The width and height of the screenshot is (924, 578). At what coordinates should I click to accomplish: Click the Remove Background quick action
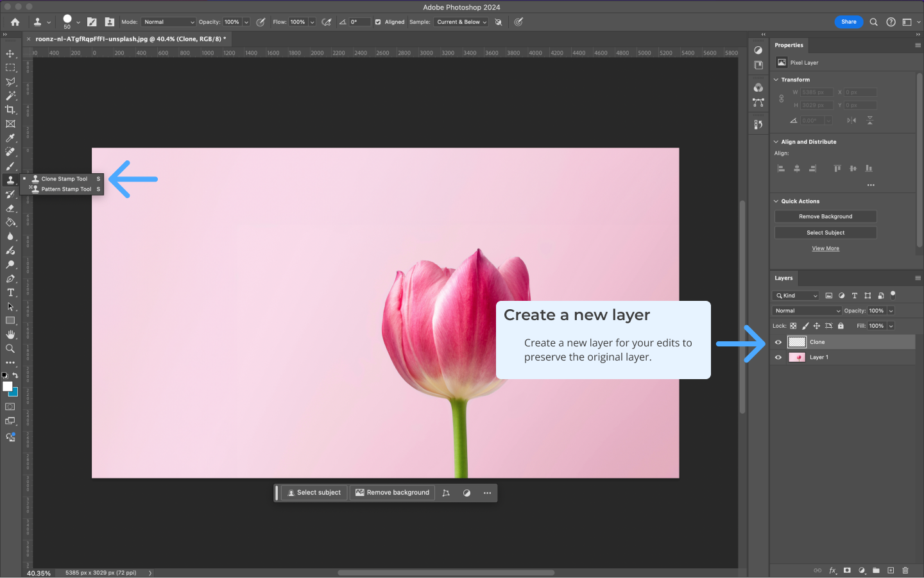coord(825,217)
